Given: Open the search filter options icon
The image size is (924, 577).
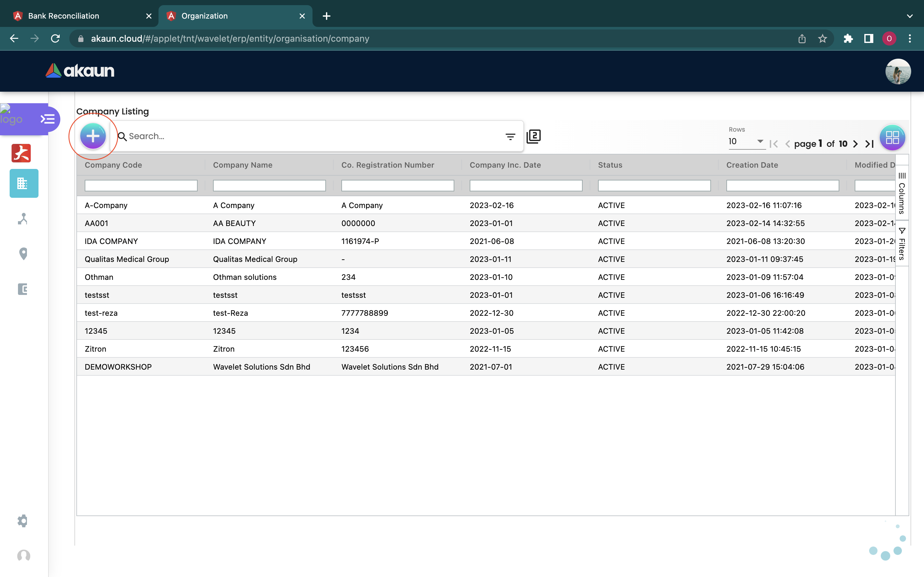Looking at the screenshot, I should click(510, 137).
